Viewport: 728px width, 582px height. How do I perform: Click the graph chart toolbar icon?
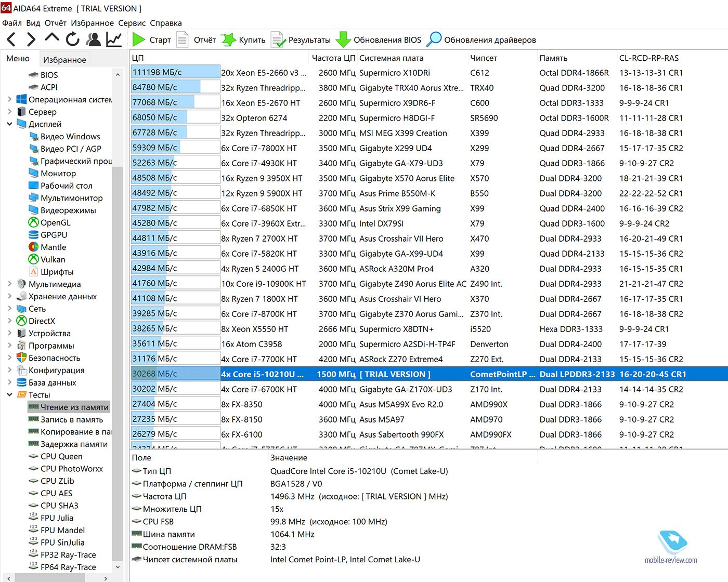click(x=113, y=39)
